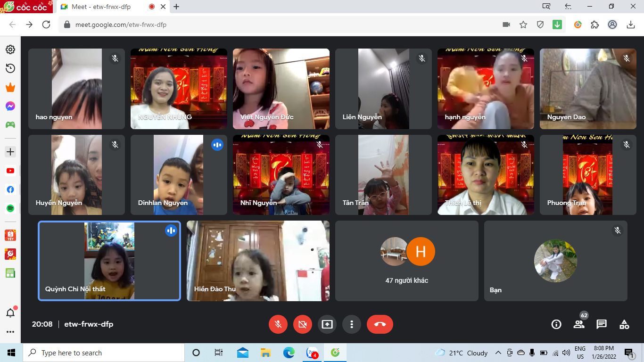
Task: Click the present screen button
Action: [327, 324]
